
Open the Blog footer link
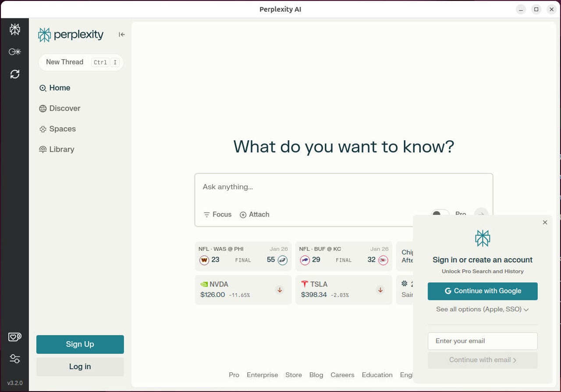click(x=316, y=375)
